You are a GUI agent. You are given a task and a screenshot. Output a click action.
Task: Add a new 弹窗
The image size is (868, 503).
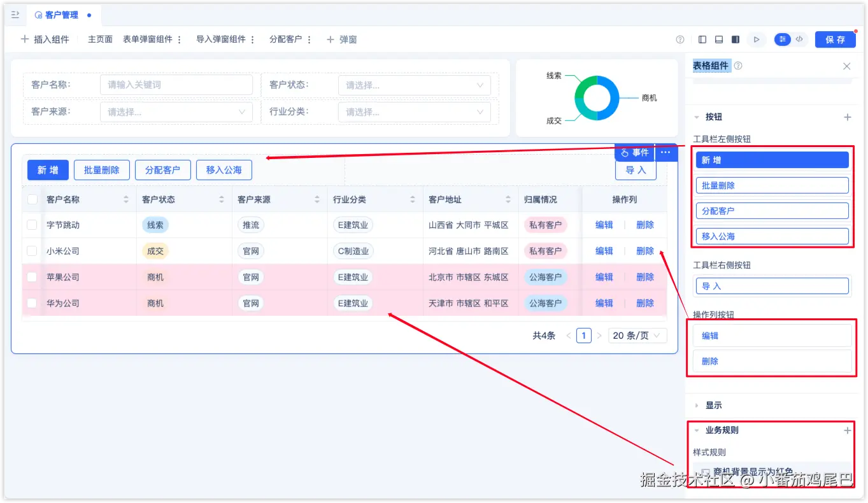pyautogui.click(x=341, y=39)
